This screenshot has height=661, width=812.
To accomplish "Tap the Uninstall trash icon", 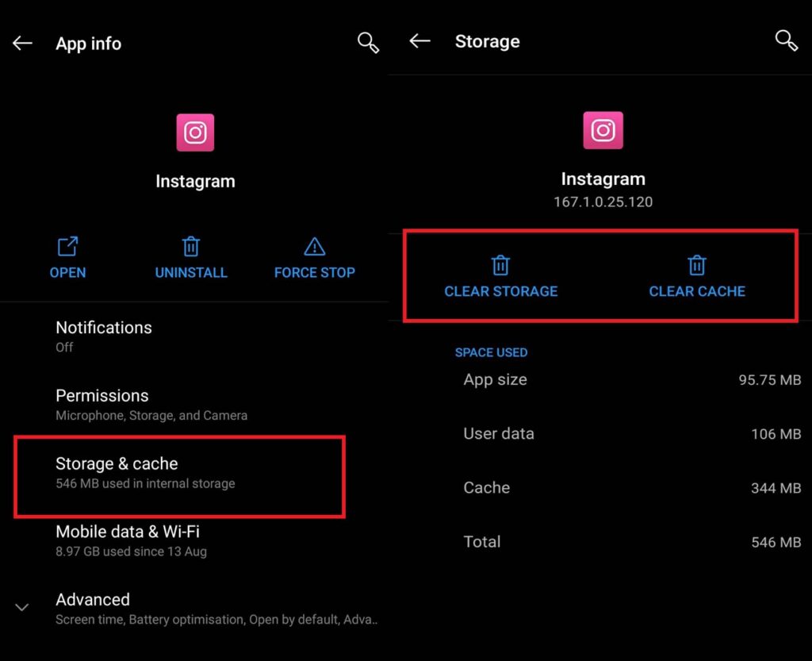I will [x=191, y=247].
